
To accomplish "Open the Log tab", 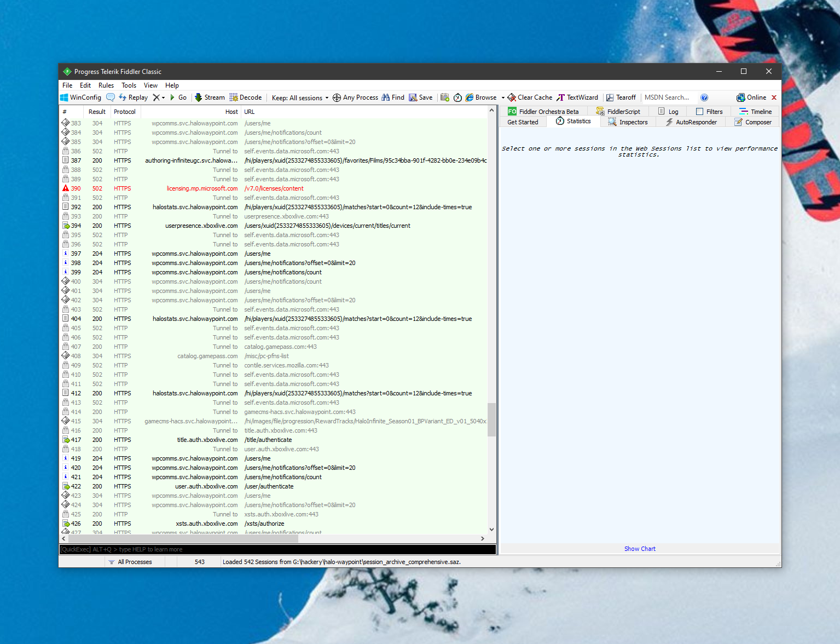I will click(x=668, y=112).
